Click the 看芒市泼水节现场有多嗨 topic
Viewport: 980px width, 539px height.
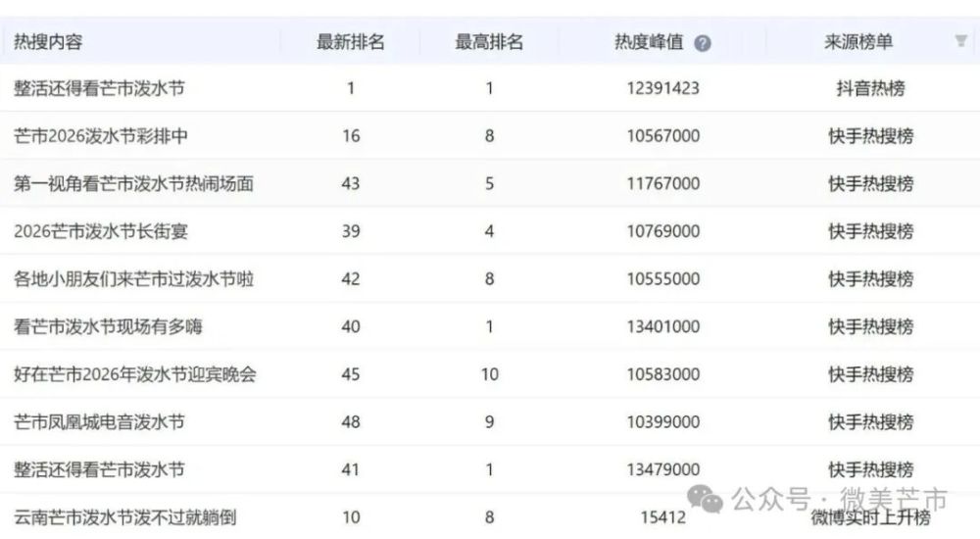[x=109, y=326]
